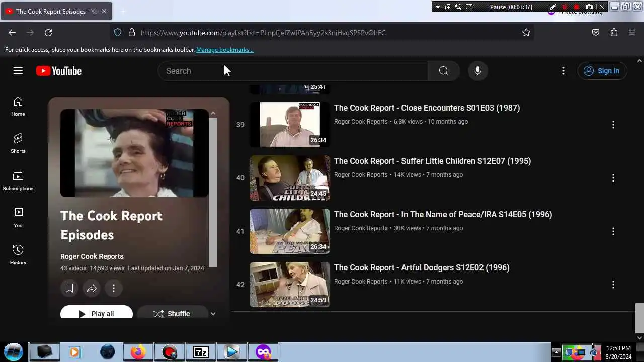The image size is (644, 362).
Task: Go to Home in sidebar
Action: (18, 106)
